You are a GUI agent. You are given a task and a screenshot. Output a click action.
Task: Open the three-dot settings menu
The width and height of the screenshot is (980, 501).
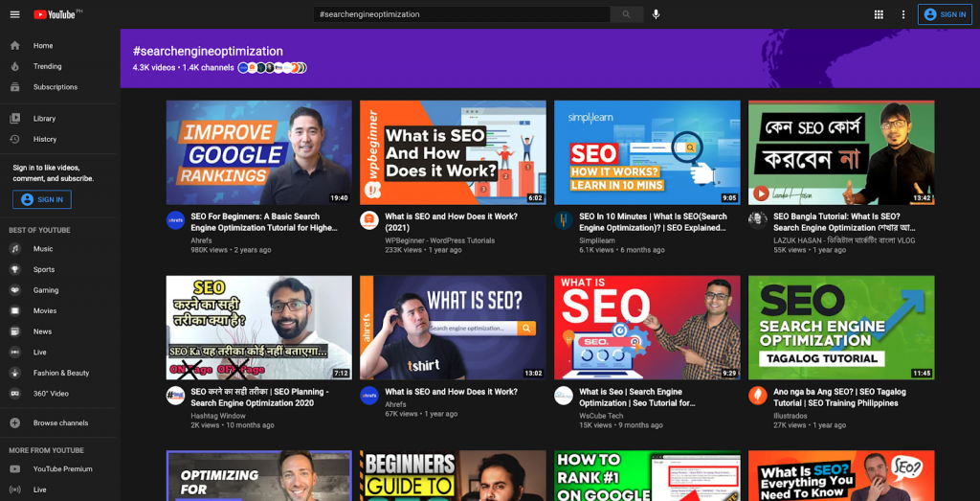[903, 14]
